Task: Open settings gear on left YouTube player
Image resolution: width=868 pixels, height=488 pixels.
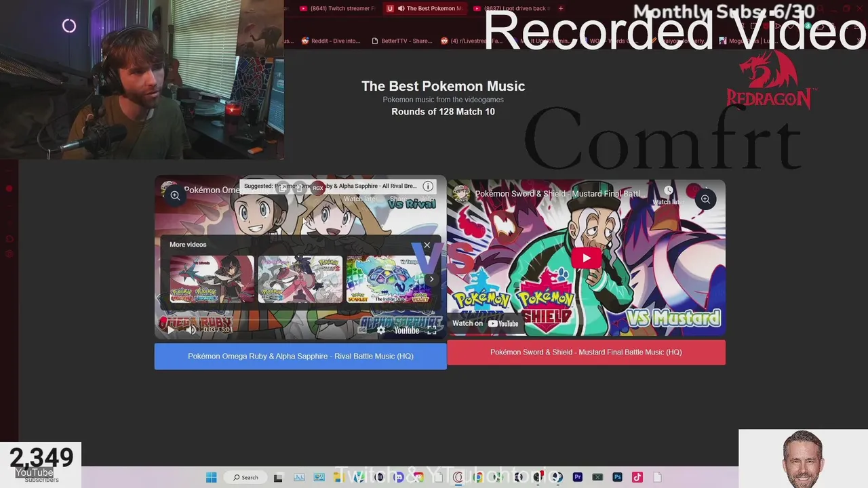Action: click(x=381, y=330)
